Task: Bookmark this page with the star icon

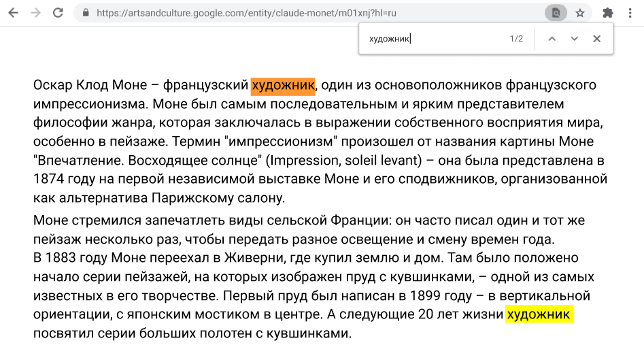Action: coord(579,13)
